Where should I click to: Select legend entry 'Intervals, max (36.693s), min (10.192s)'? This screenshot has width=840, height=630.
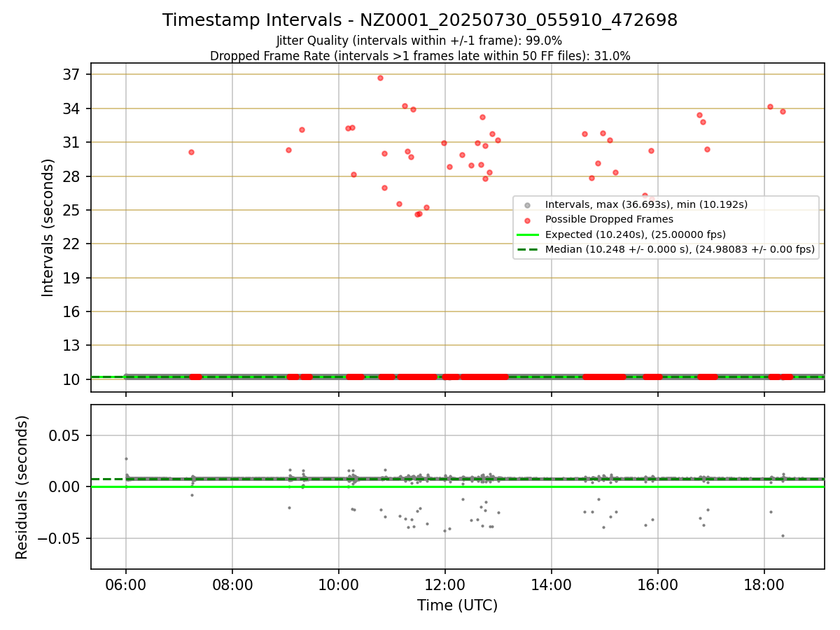(646, 204)
